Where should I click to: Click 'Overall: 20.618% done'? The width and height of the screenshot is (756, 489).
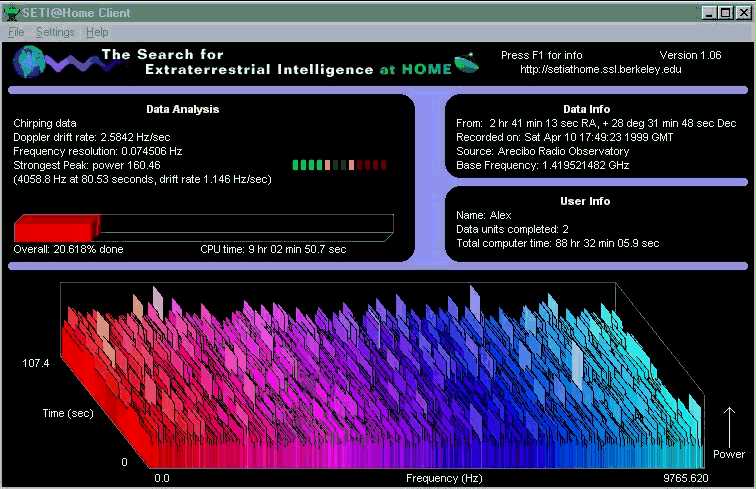(x=68, y=249)
